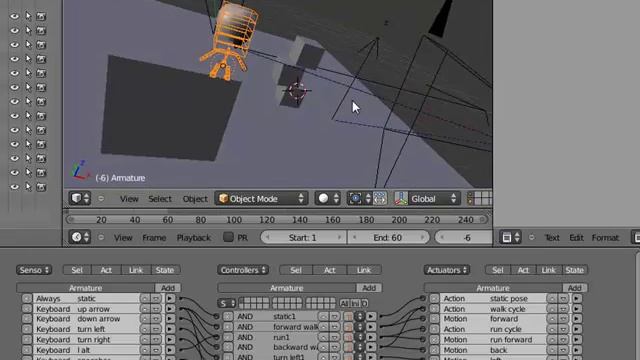Open the Controllers visibility dropdown

[x=242, y=270]
